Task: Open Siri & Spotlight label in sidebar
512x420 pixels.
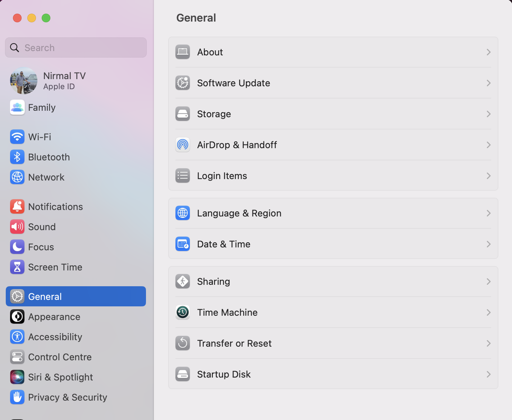Action: [61, 377]
